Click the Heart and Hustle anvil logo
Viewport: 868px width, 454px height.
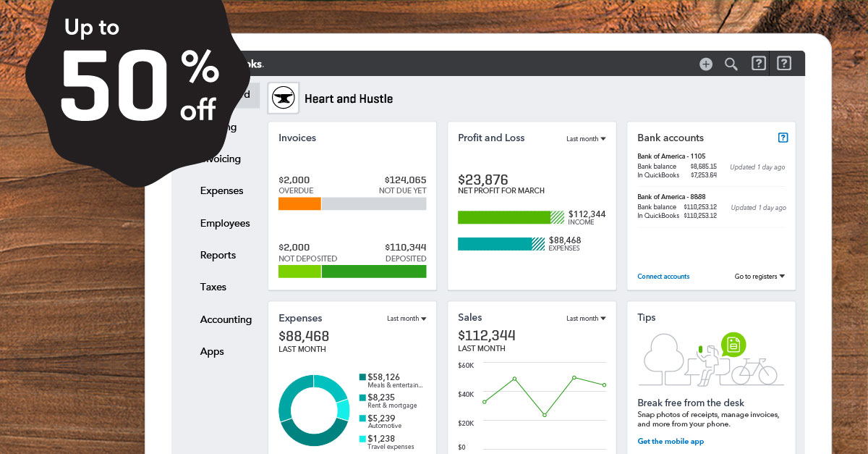pyautogui.click(x=282, y=98)
